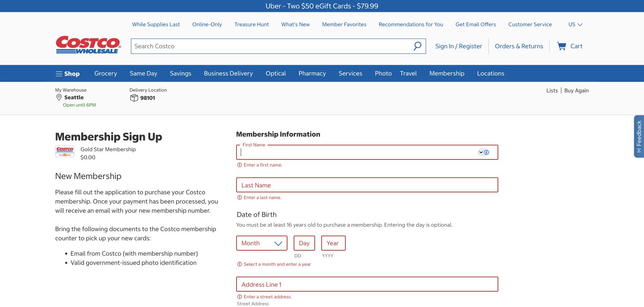Click the Buy Again link
The width and height of the screenshot is (644, 307).
577,90
